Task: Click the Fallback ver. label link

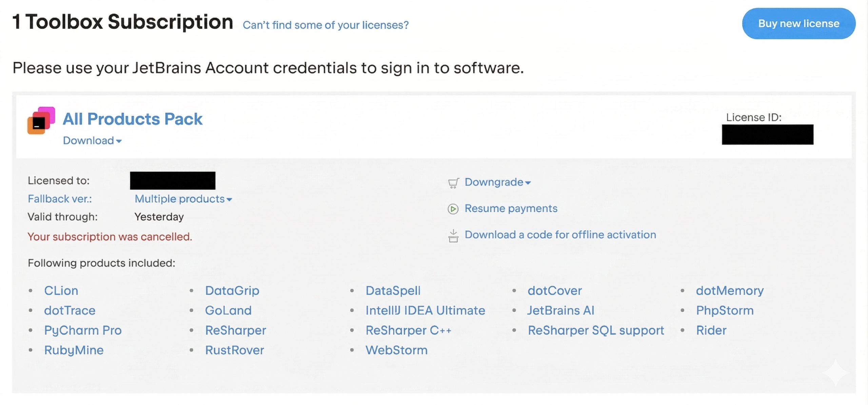Action: pos(60,199)
